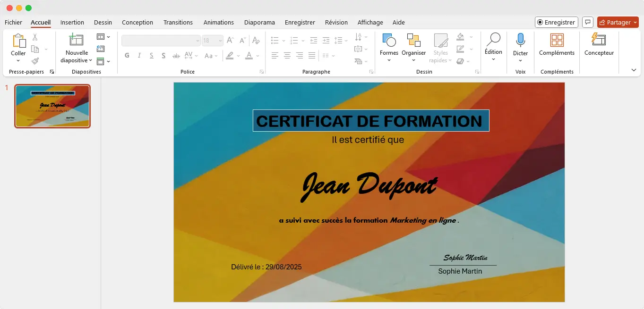Screen dimensions: 644x309
Task: Toggle text shadow formatting
Action: [x=163, y=56]
